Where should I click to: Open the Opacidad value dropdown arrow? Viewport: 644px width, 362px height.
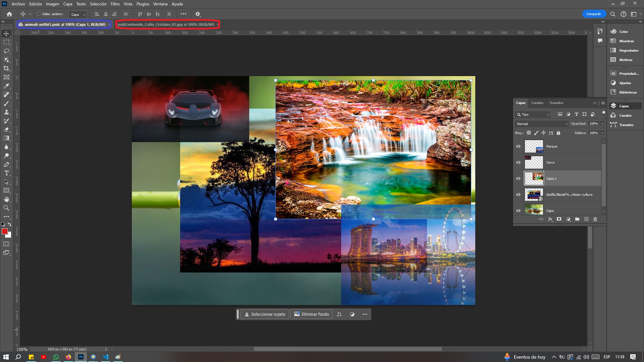pos(603,124)
